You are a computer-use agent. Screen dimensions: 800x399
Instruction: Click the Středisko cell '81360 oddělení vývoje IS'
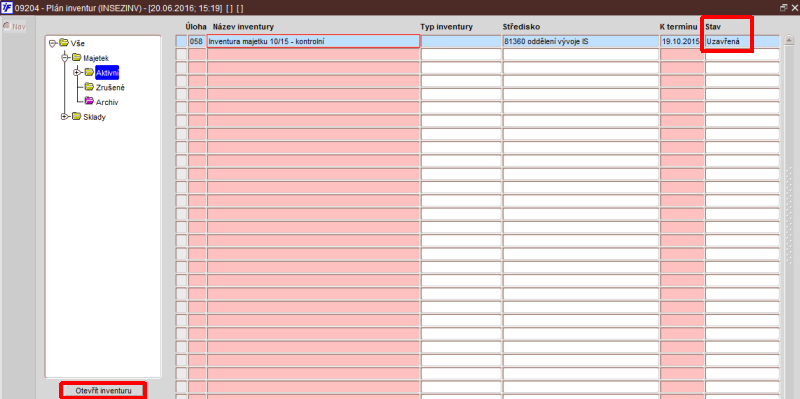(581, 41)
